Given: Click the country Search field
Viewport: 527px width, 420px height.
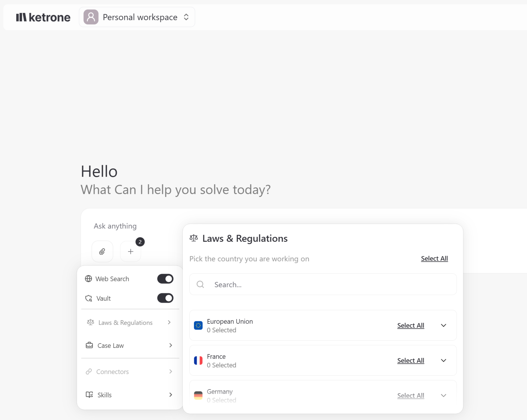Looking at the screenshot, I should [323, 284].
